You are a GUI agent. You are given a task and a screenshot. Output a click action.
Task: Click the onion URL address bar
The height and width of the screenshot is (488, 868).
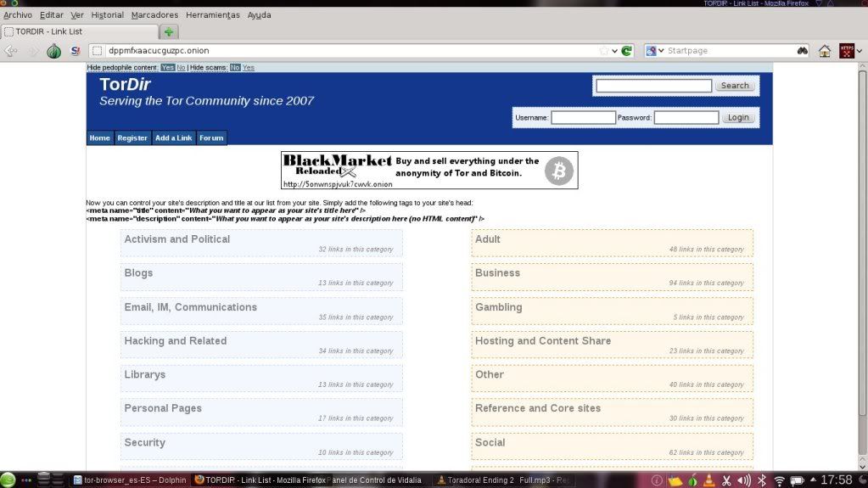(351, 51)
